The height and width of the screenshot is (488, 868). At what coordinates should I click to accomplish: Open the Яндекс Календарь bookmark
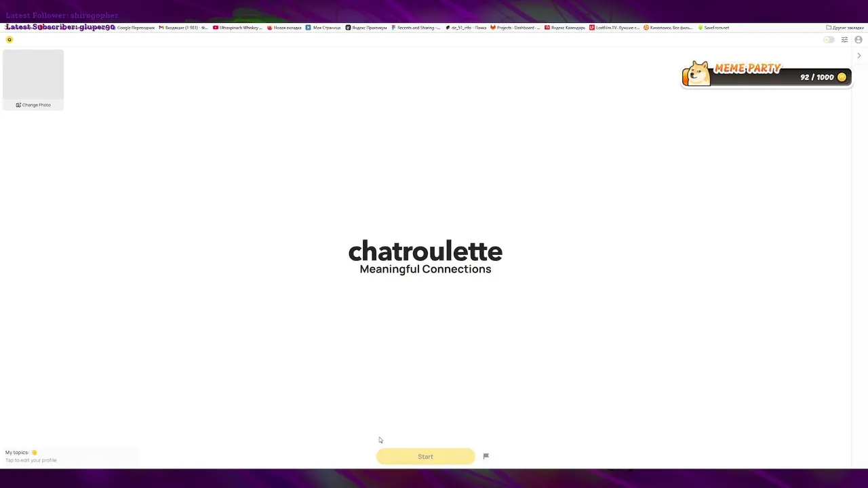pos(565,28)
